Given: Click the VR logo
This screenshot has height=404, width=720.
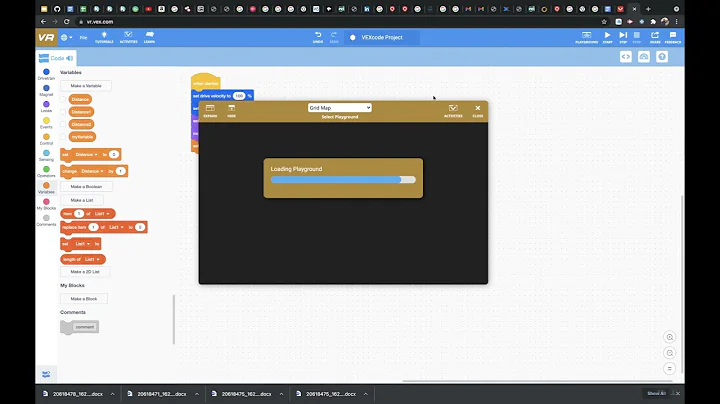Looking at the screenshot, I should coord(46,37).
